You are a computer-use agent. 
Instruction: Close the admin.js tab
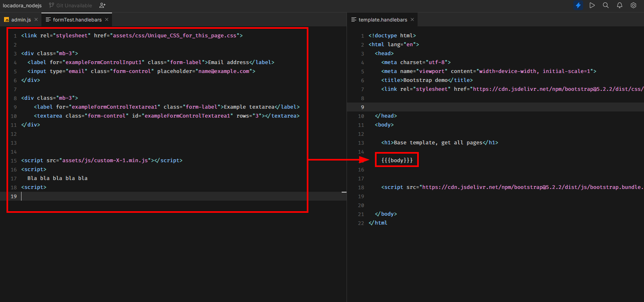36,19
